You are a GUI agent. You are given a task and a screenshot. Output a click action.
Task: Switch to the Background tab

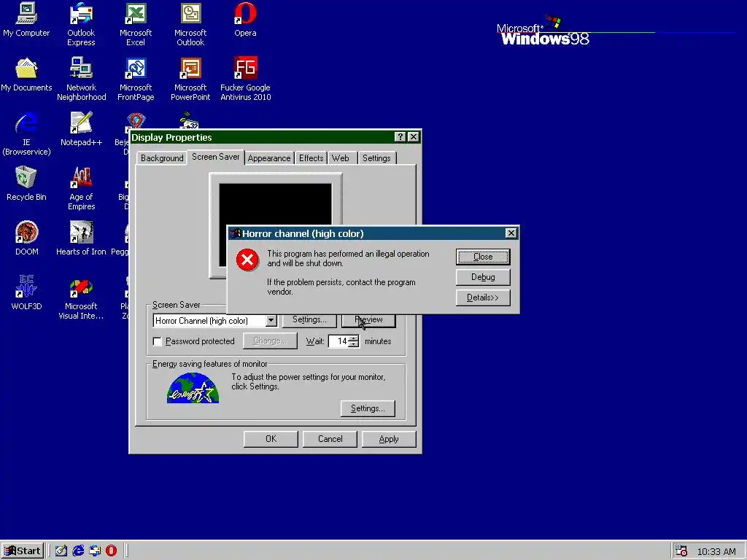[162, 158]
